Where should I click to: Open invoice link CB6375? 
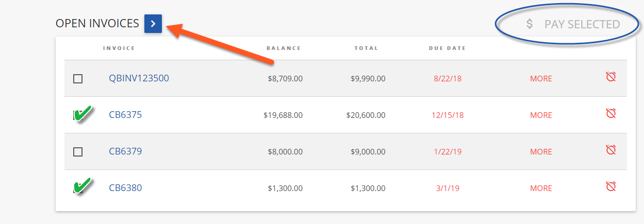pyautogui.click(x=125, y=115)
